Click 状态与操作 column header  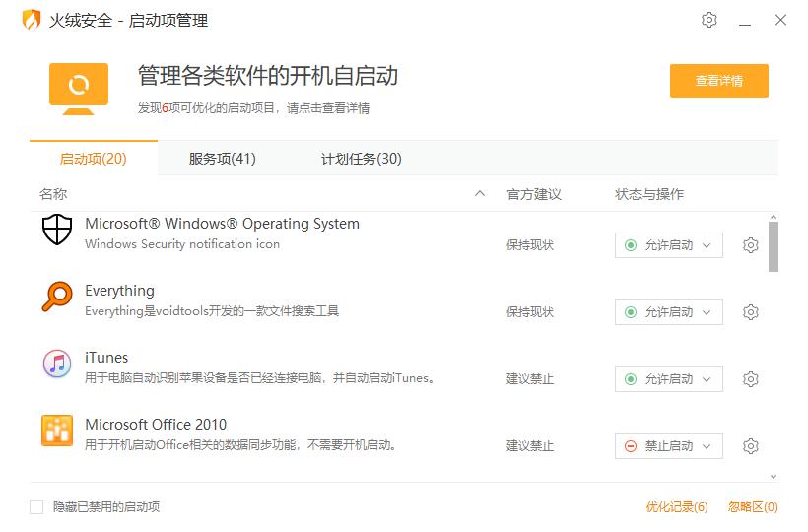[649, 194]
